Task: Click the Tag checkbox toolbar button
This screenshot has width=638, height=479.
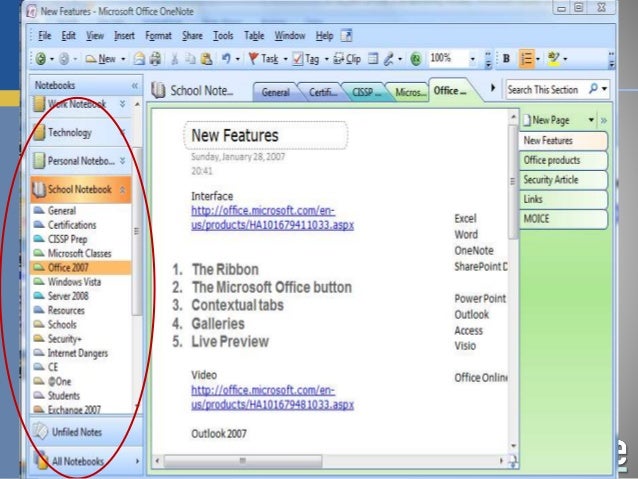Action: (306, 59)
